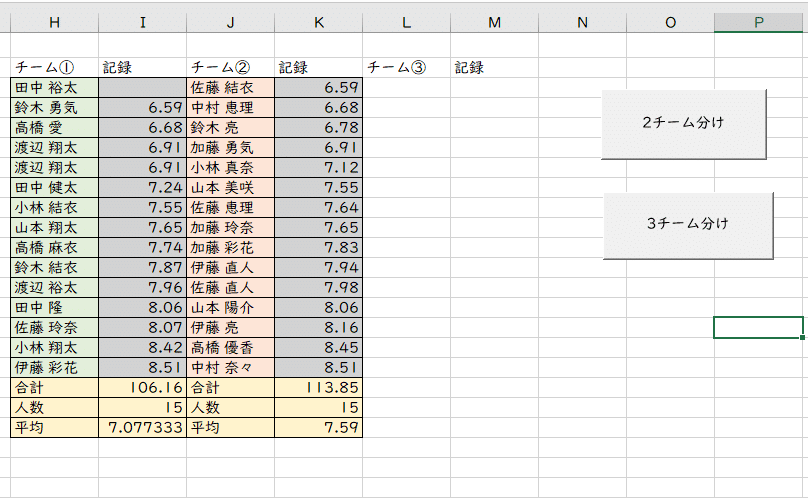The width and height of the screenshot is (808, 498).
Task: Select the cell 佐藤 直人
Action: click(x=230, y=288)
